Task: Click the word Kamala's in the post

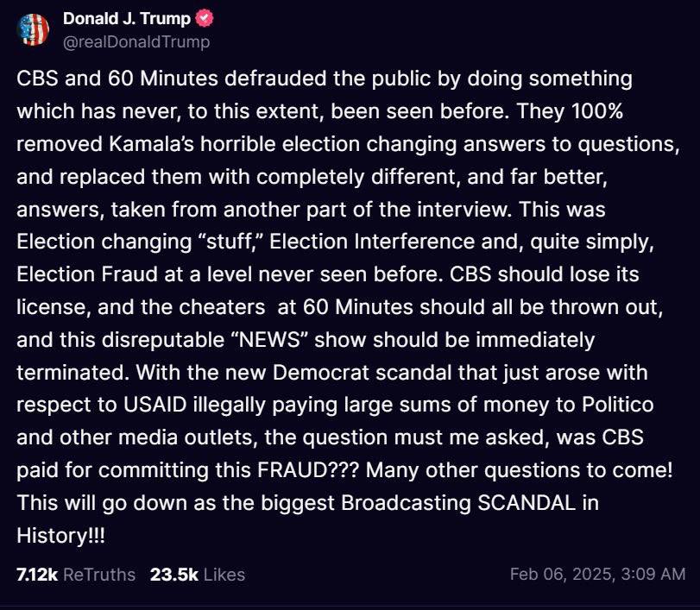Action: coord(151,144)
